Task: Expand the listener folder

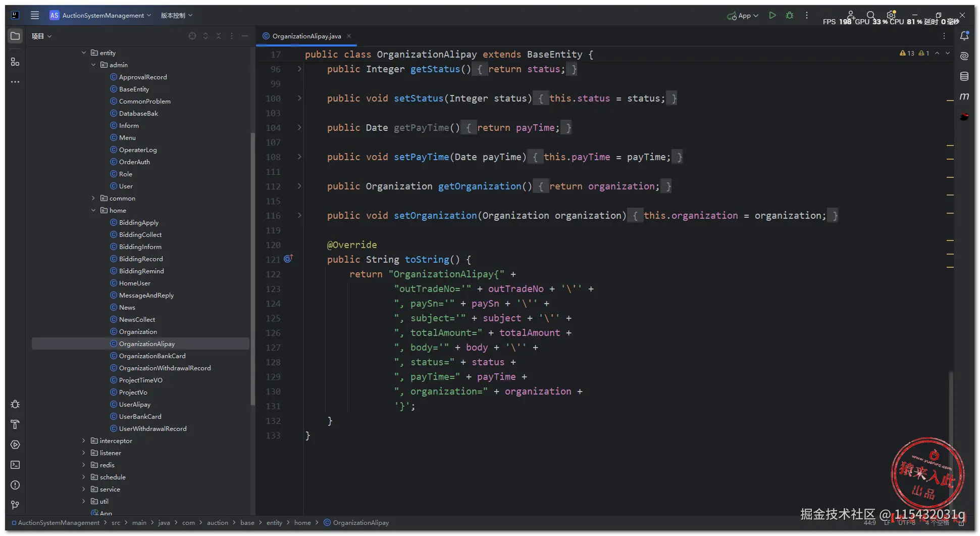Action: (x=84, y=453)
